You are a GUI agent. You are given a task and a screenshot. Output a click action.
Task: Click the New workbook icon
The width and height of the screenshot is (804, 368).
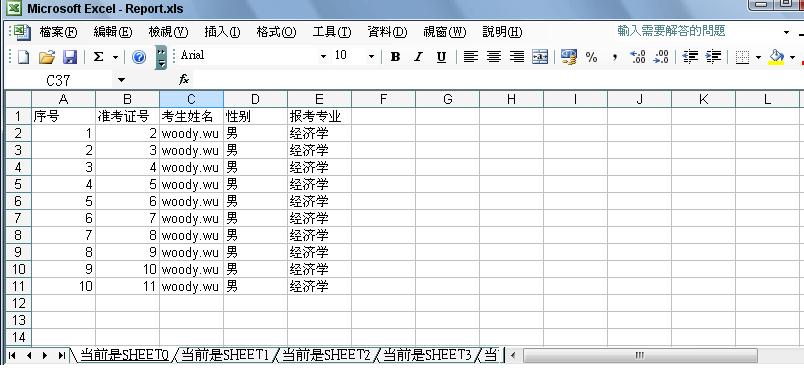(x=23, y=57)
